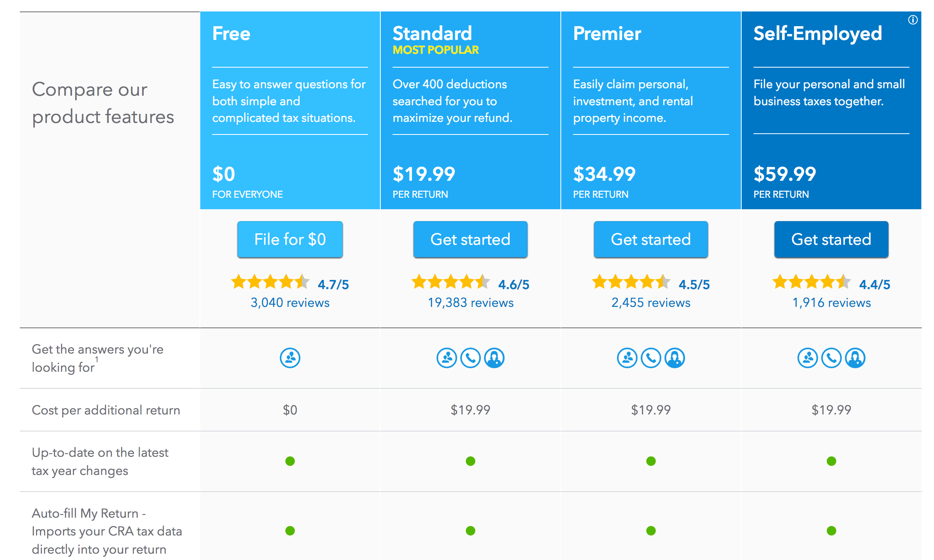The image size is (934, 560).
Task: Click the phone support icon under Premier
Action: [x=651, y=358]
